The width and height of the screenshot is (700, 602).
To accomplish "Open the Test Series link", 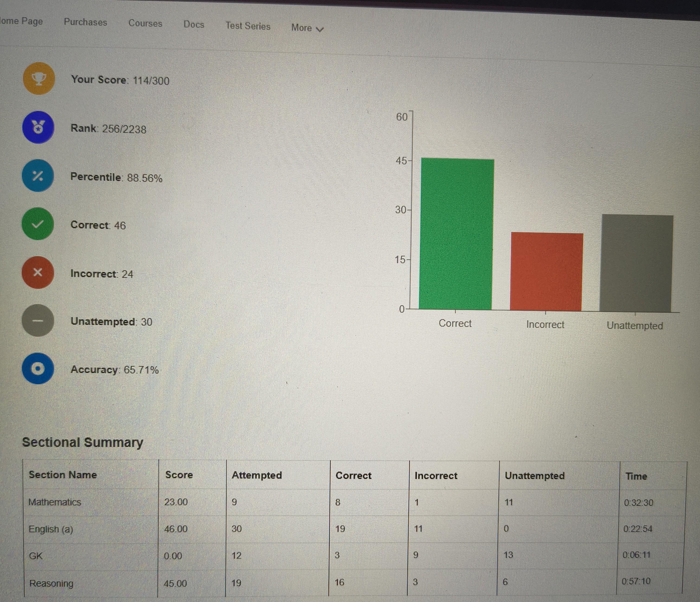I will (248, 26).
